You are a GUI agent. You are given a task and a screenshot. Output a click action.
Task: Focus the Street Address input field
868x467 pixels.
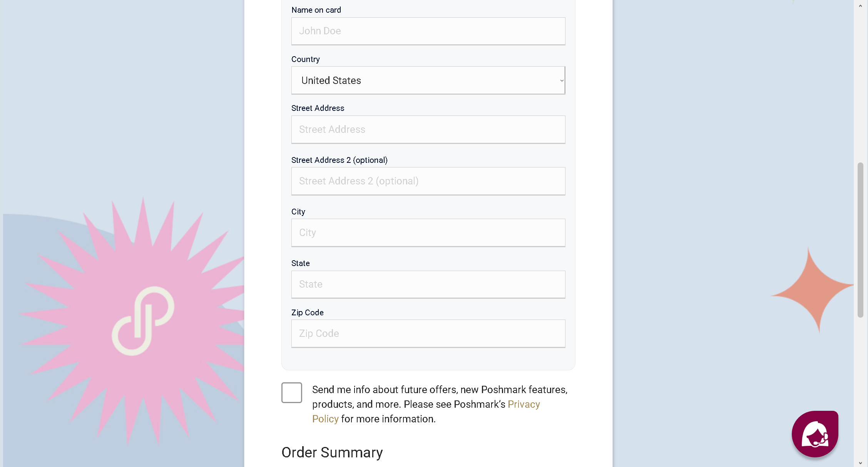428,130
